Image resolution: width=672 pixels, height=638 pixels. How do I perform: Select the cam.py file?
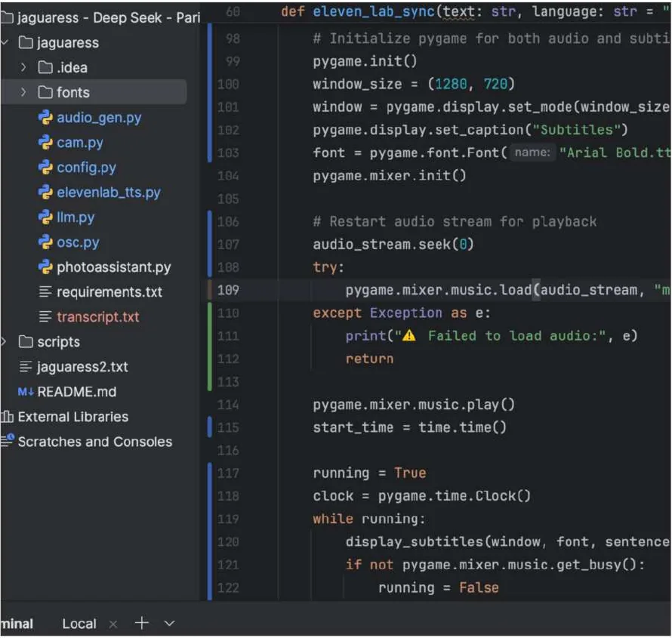click(x=80, y=143)
